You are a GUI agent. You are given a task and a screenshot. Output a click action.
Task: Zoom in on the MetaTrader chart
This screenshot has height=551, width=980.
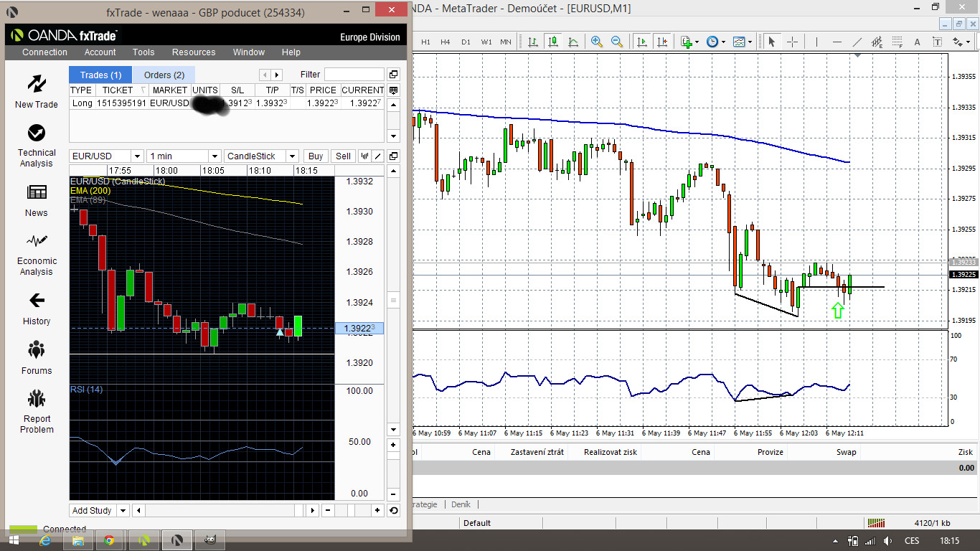[597, 42]
